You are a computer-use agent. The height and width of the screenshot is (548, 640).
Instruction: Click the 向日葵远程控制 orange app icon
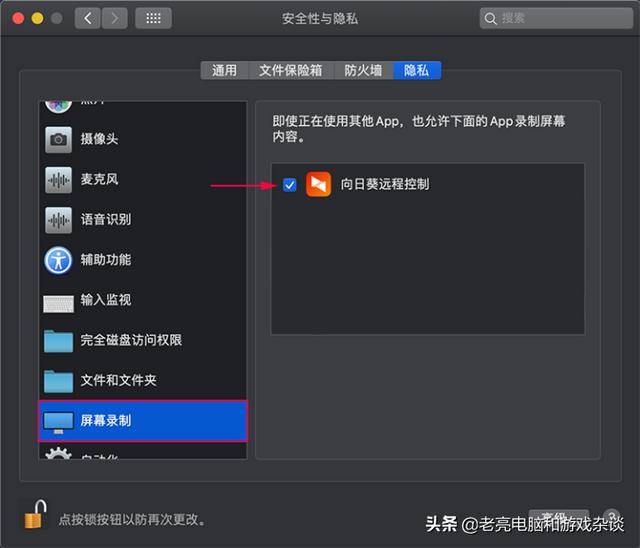click(x=318, y=184)
